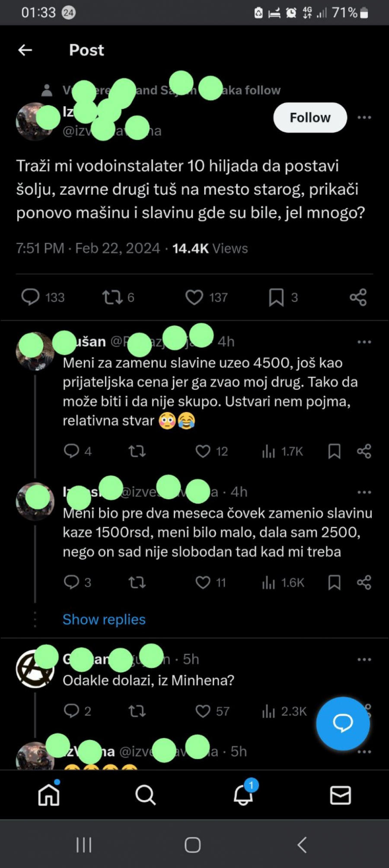
Task: Open the floating compose chat bubble button
Action: [x=342, y=724]
